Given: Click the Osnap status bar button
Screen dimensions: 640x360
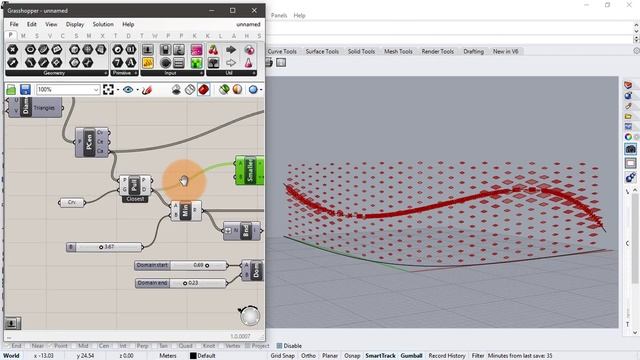Looking at the screenshot, I should 352,356.
